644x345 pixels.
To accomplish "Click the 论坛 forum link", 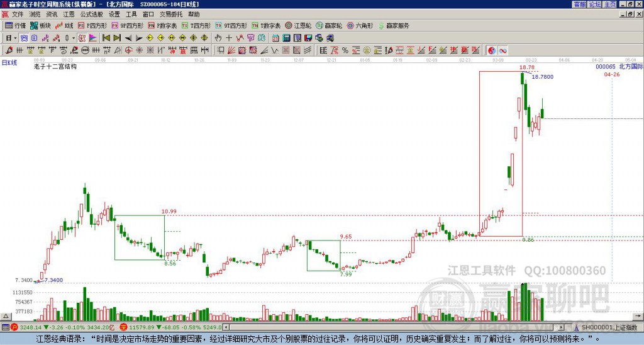I will [x=595, y=4].
